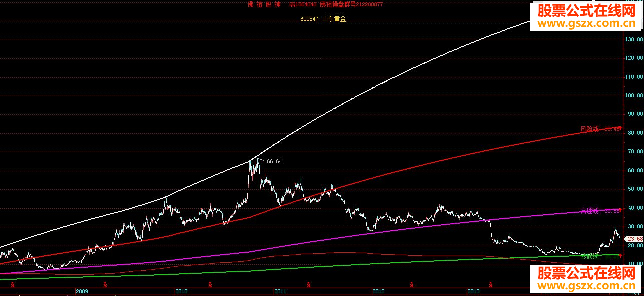Click the 60.00 price axis label
The height and width of the screenshot is (296, 644).
[x=635, y=171]
